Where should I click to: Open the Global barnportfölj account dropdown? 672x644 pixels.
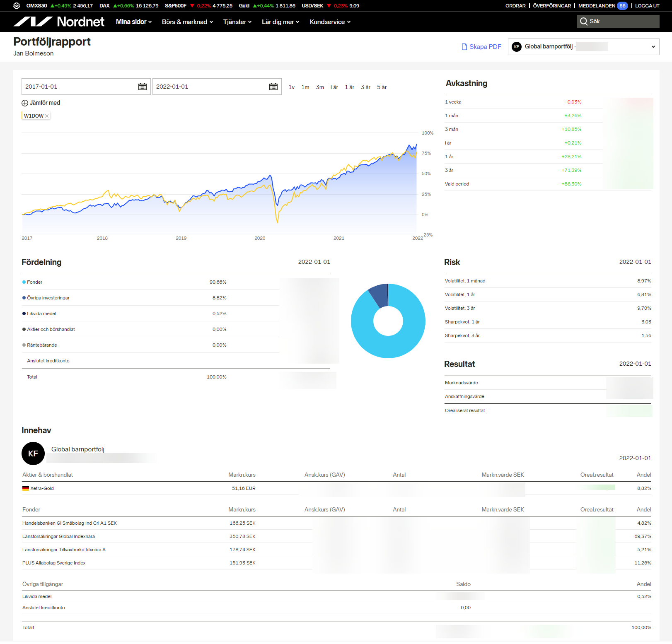[584, 47]
